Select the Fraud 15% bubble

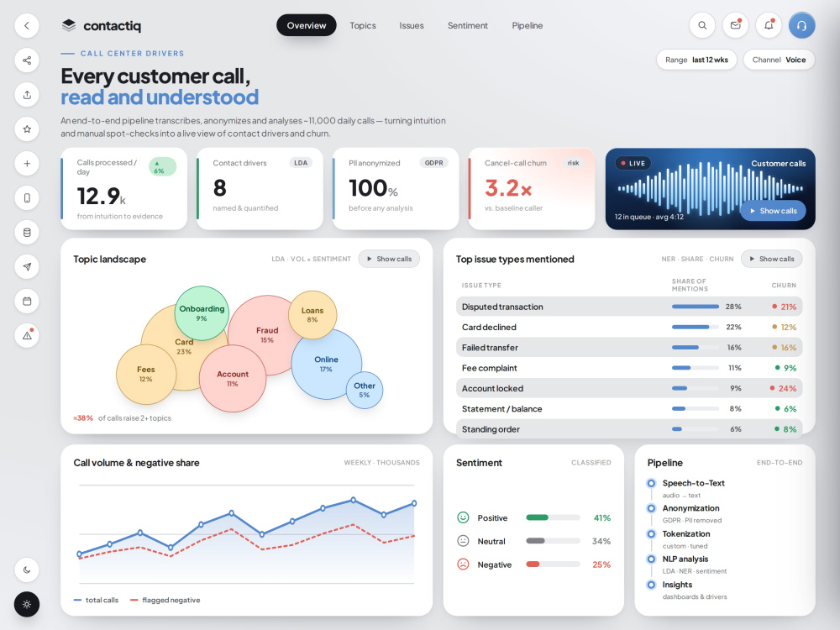coord(267,335)
